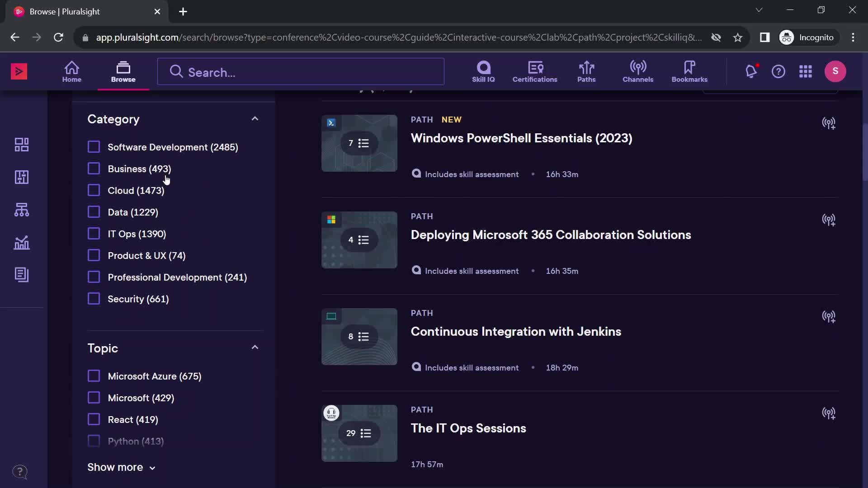
Task: Click the analytics chart icon in left sidebar
Action: coord(22,243)
